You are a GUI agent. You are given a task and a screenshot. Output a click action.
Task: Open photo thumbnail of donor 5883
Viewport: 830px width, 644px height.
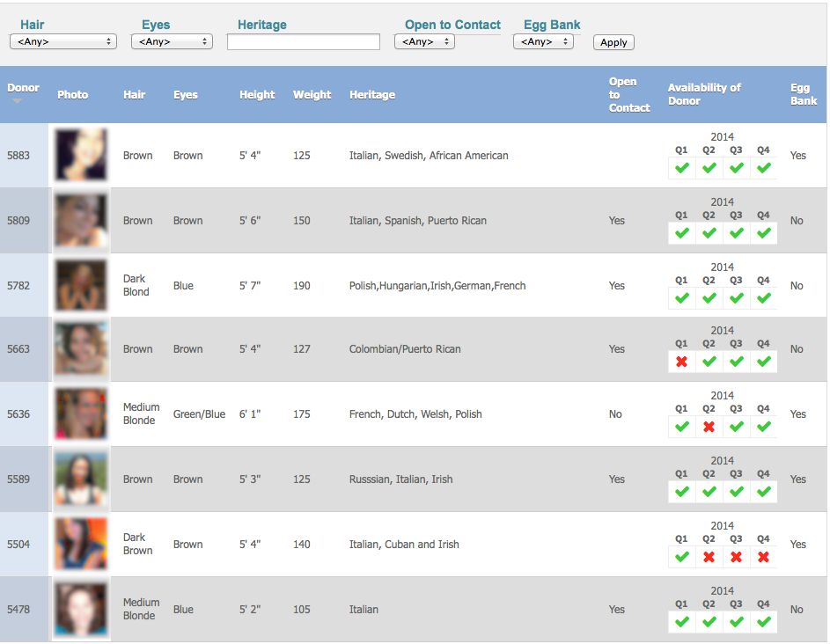pyautogui.click(x=81, y=156)
